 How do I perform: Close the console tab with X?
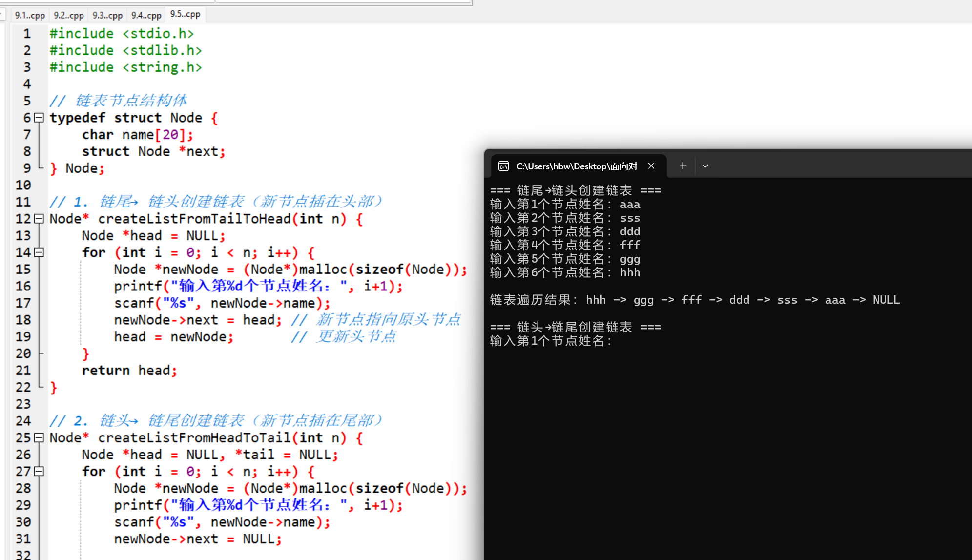point(651,166)
